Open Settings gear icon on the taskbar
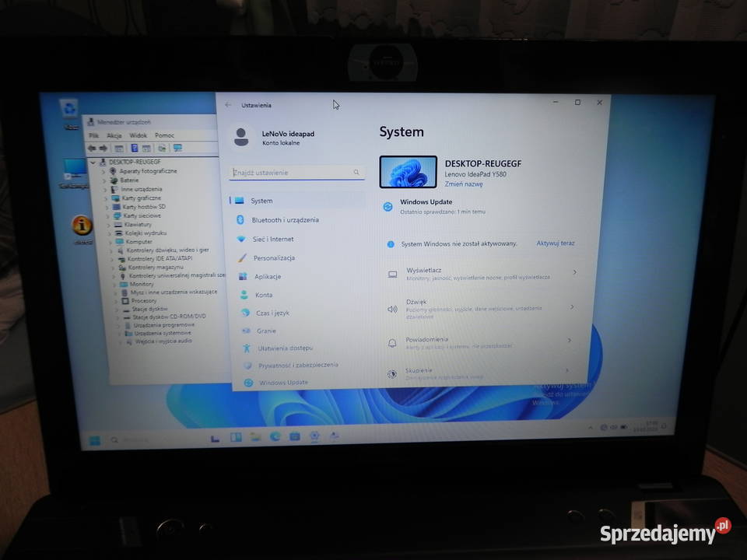 click(314, 436)
